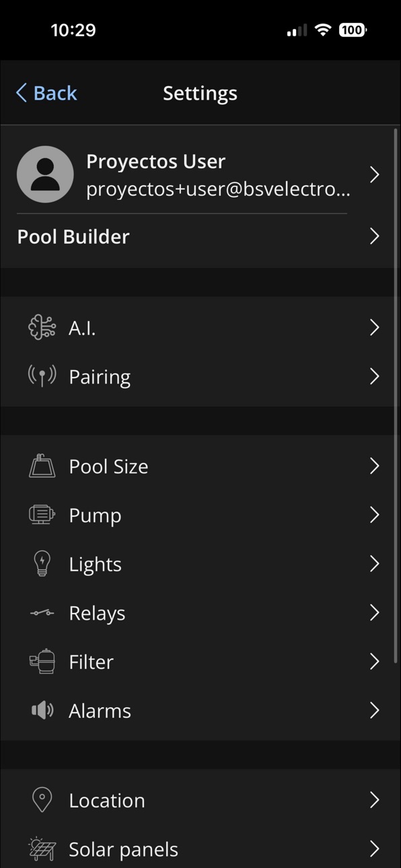Go back using the Back button
The width and height of the screenshot is (401, 868).
click(46, 93)
